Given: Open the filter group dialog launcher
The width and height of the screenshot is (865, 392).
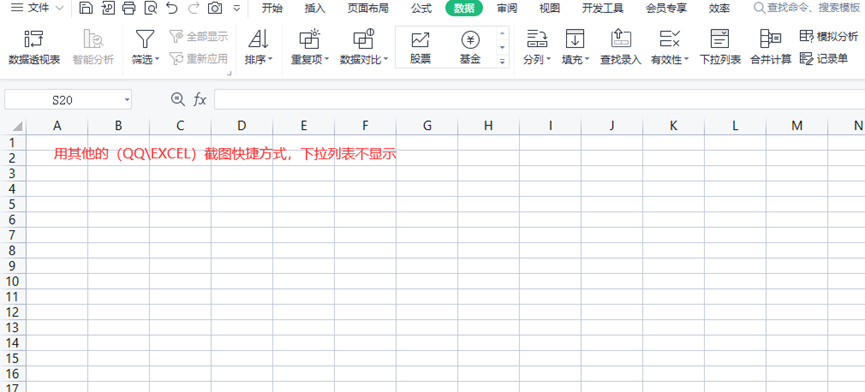Looking at the screenshot, I should pyautogui.click(x=229, y=73).
